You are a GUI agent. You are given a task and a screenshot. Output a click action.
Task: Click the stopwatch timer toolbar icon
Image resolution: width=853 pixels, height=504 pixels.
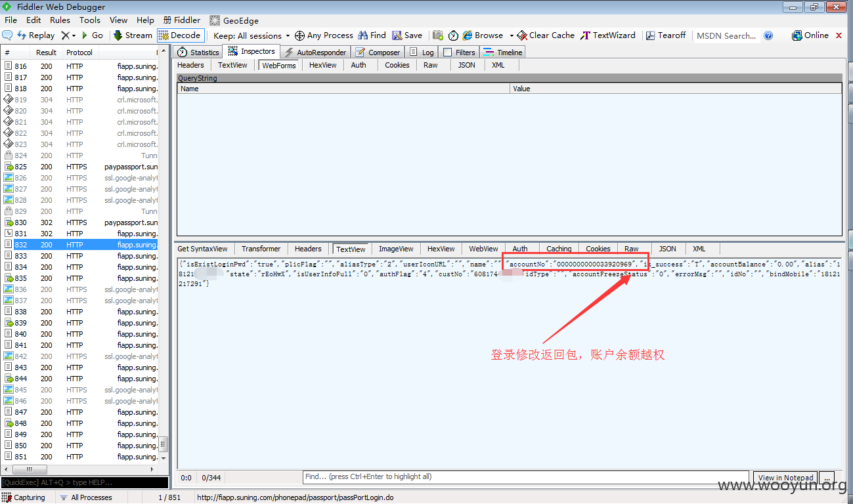453,35
